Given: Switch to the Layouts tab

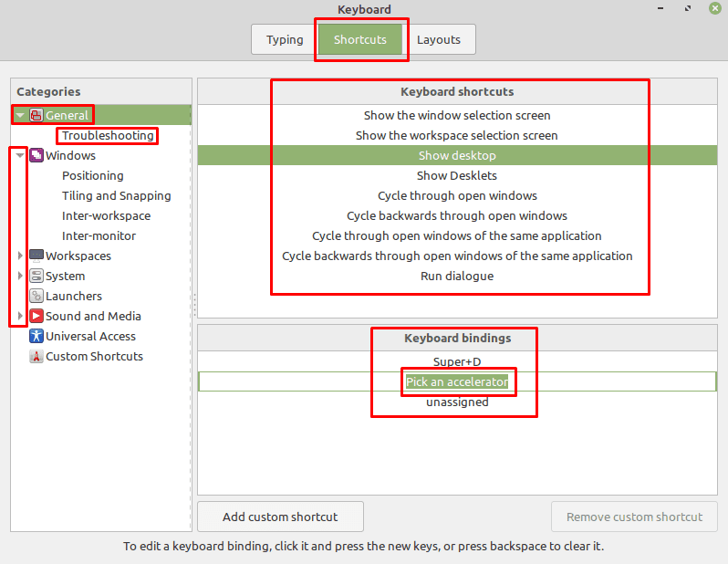Looking at the screenshot, I should pos(439,39).
